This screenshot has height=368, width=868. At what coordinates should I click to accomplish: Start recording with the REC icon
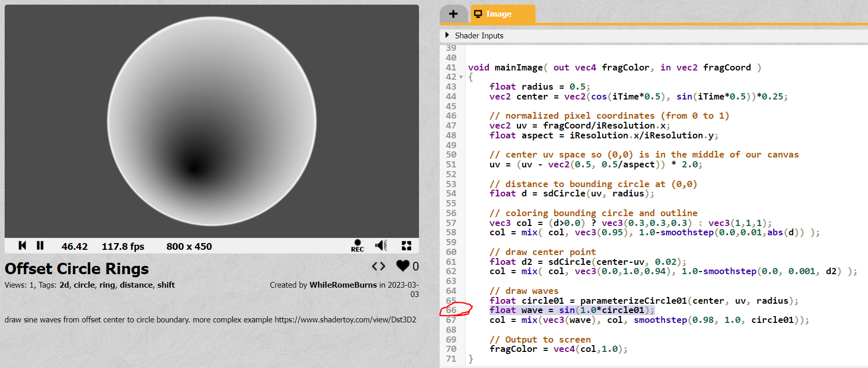tap(357, 246)
